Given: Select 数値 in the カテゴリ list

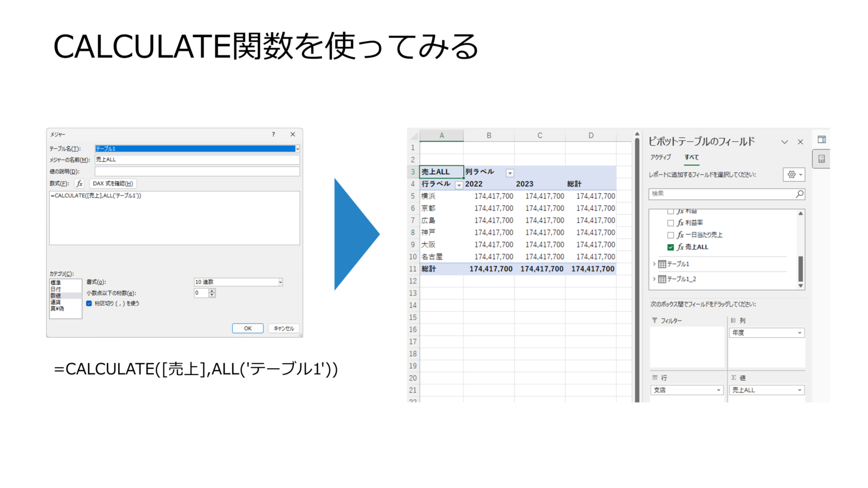Looking at the screenshot, I should coord(55,294).
